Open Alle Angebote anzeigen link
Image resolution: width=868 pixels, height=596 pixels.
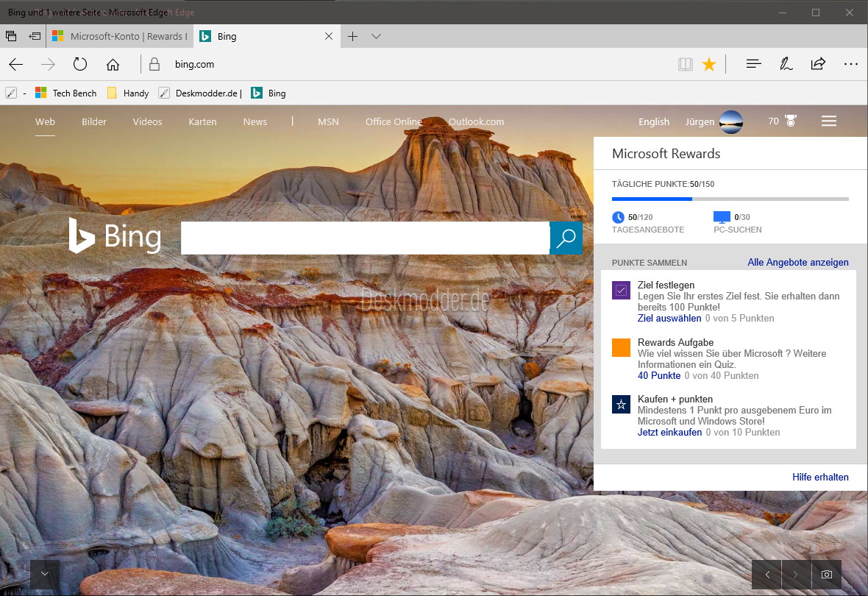797,263
